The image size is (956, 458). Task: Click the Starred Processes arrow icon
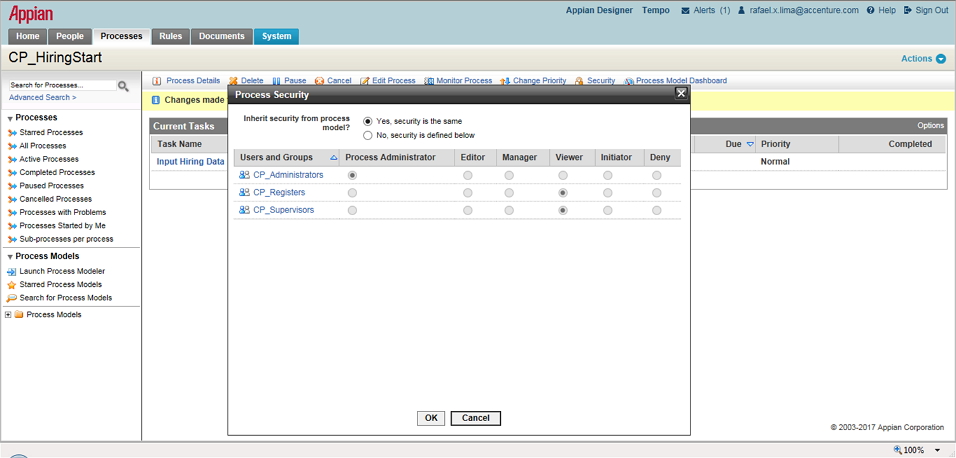(12, 132)
